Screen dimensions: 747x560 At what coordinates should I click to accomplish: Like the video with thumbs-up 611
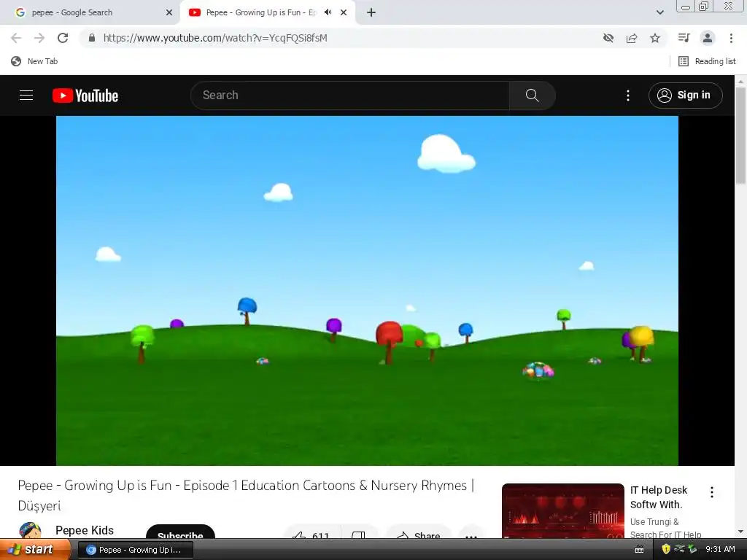pyautogui.click(x=312, y=532)
